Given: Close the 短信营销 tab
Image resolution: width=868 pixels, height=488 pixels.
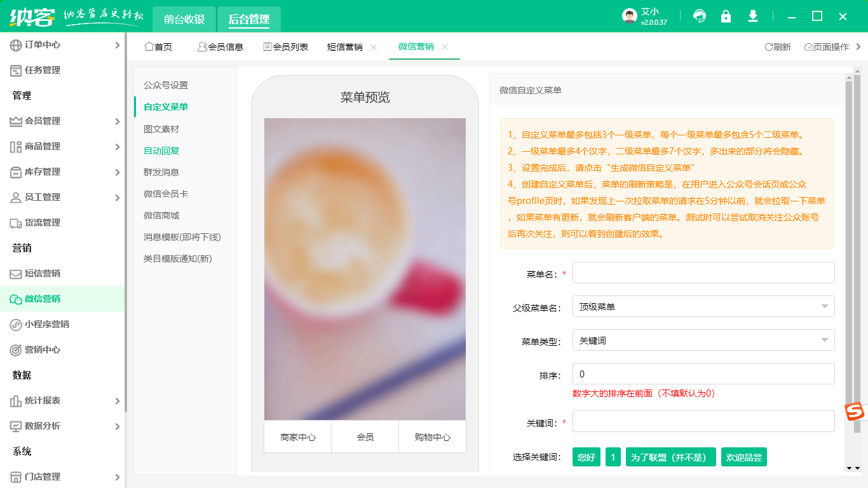Looking at the screenshot, I should point(374,47).
